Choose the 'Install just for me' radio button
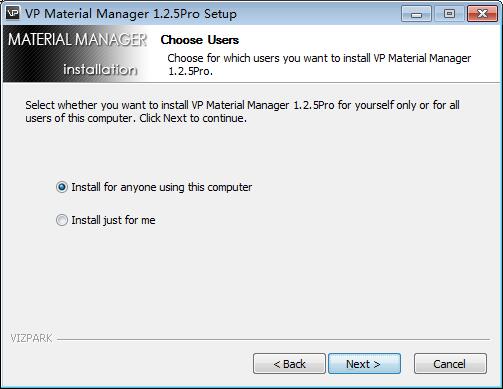 [62, 220]
